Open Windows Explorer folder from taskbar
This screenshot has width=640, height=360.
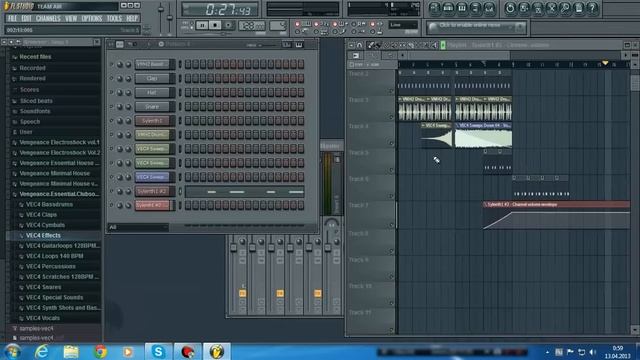71,351
